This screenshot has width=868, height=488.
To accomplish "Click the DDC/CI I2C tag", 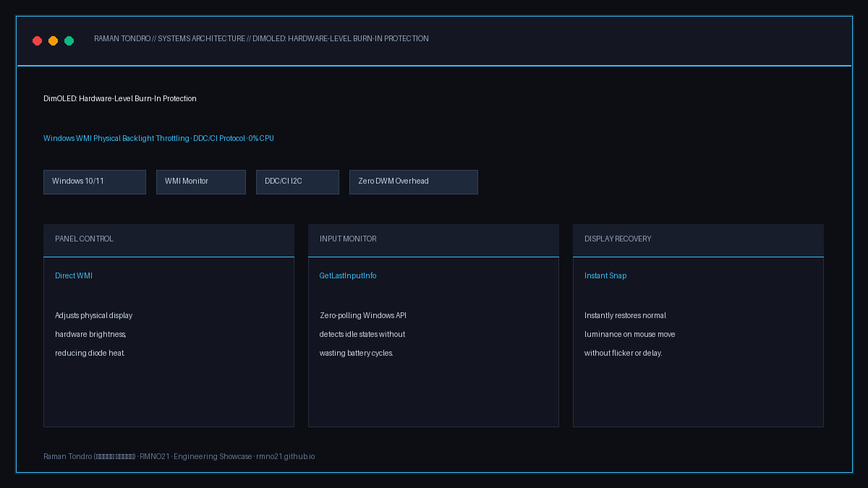I will click(297, 182).
